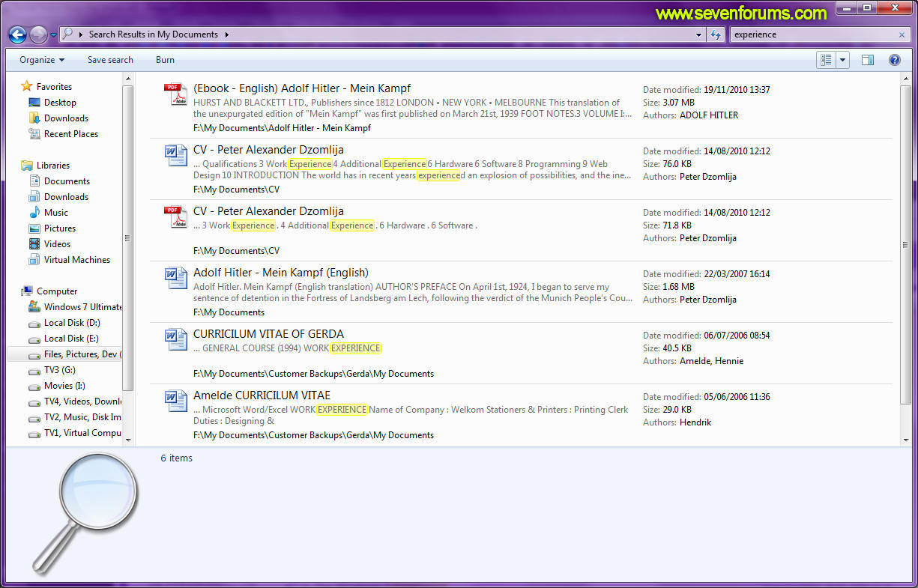The height and width of the screenshot is (588, 918).
Task: Click Word icon of 76.0 KB CV result
Action: click(175, 156)
